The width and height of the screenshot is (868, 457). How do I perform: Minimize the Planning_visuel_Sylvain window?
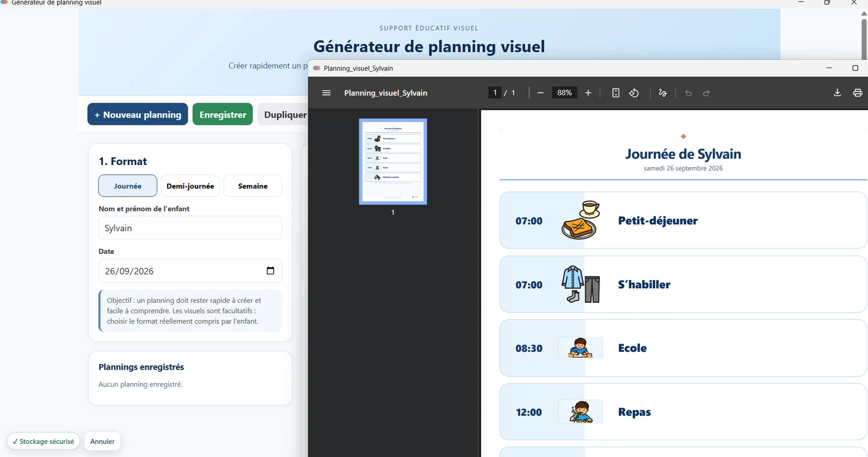click(x=829, y=68)
